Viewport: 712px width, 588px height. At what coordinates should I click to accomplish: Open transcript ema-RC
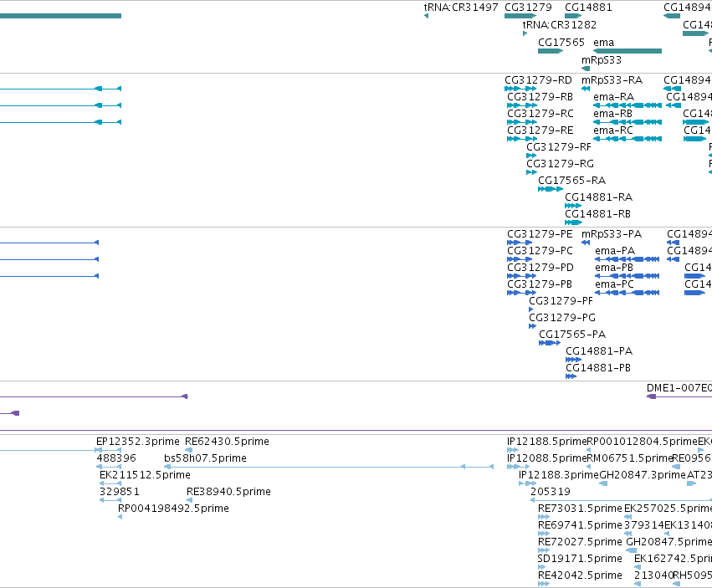[613, 130]
